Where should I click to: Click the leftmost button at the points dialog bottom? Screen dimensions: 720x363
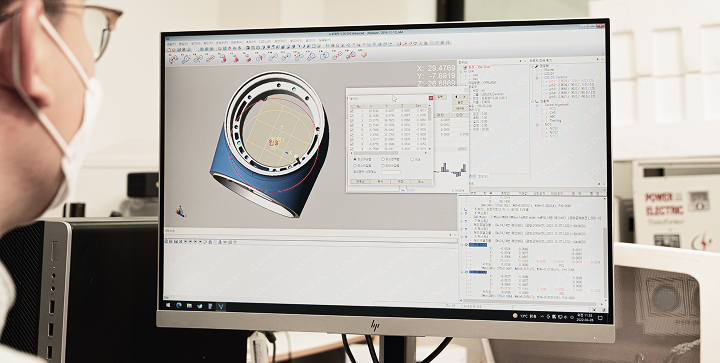[360, 182]
